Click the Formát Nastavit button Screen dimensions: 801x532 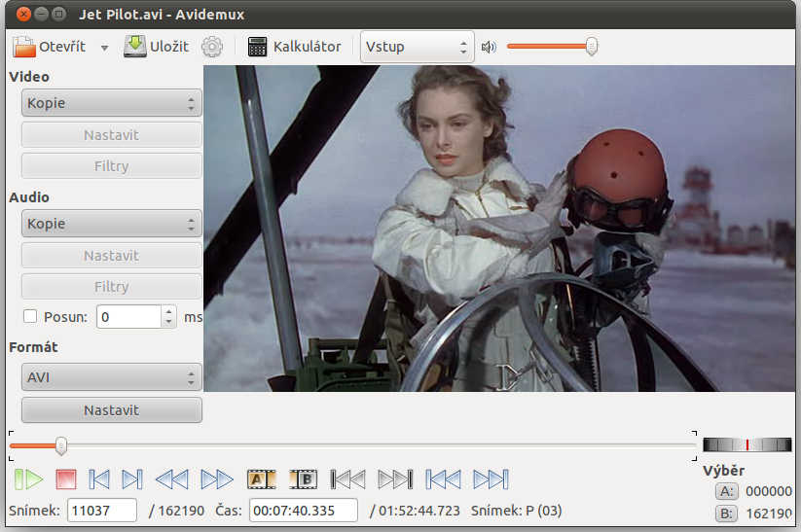(111, 410)
